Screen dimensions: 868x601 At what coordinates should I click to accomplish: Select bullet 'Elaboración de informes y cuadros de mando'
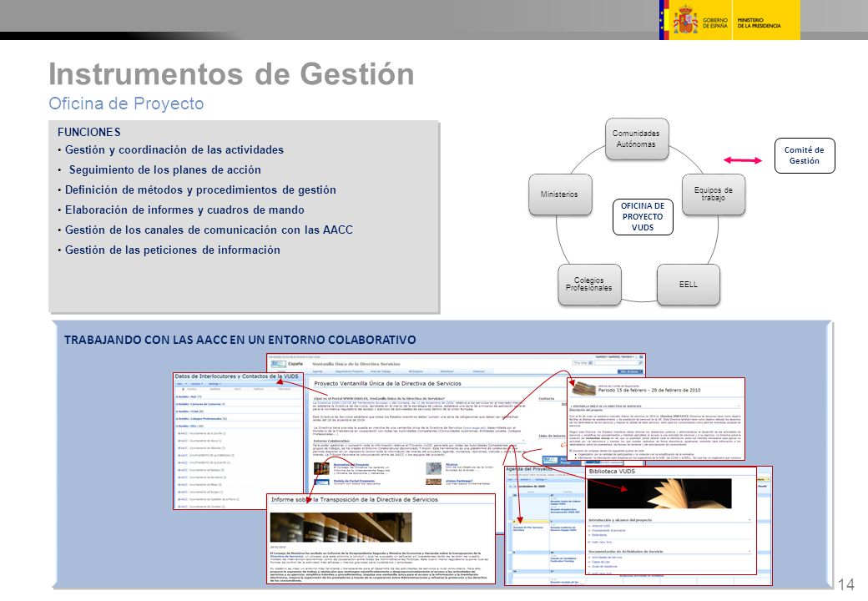[184, 210]
